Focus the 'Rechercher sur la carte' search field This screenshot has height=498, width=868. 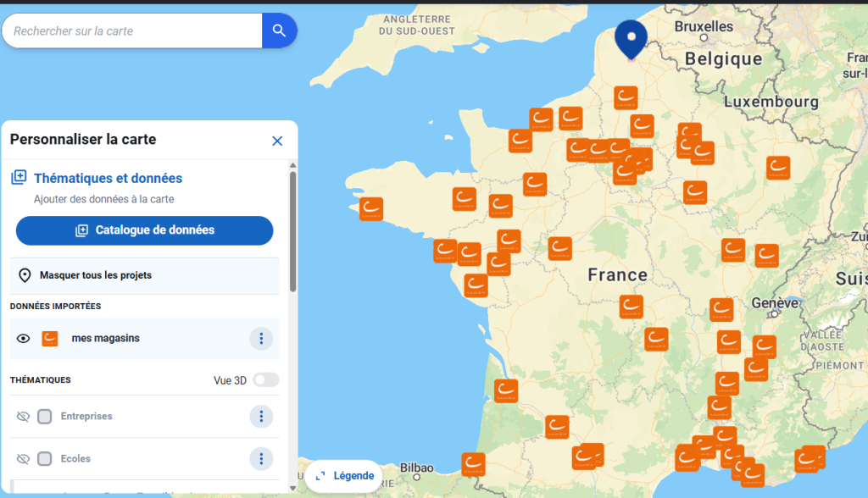(133, 31)
